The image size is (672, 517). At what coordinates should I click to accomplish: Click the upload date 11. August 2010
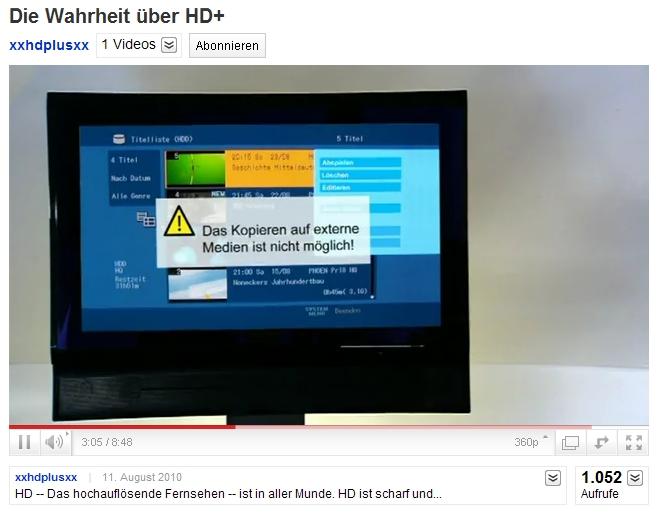click(x=142, y=477)
